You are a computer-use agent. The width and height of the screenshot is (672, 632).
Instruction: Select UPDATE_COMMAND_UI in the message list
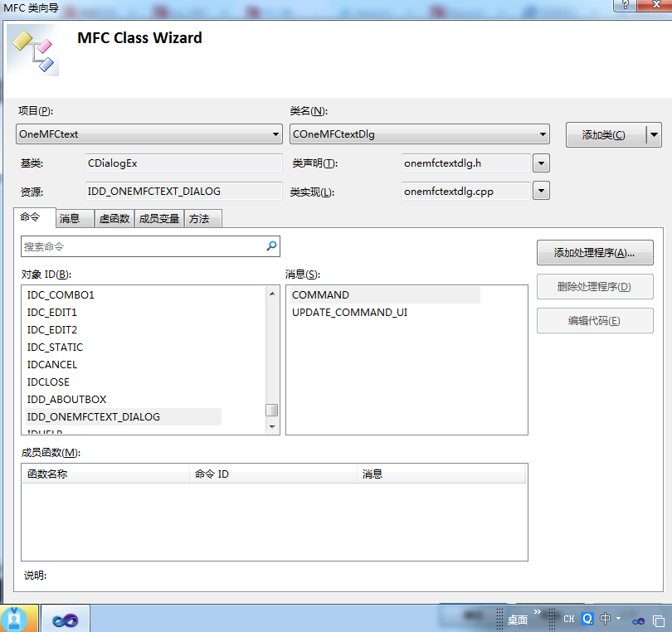(348, 312)
